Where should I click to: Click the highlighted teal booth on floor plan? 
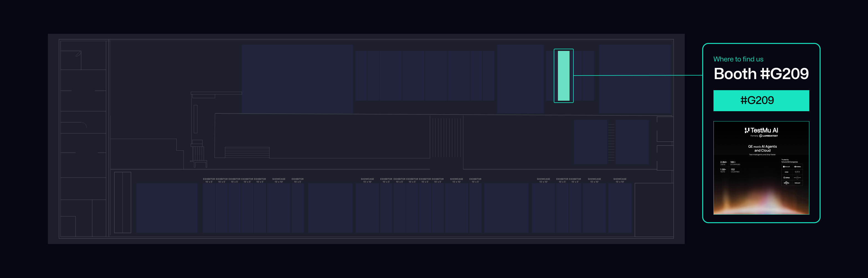pos(563,76)
